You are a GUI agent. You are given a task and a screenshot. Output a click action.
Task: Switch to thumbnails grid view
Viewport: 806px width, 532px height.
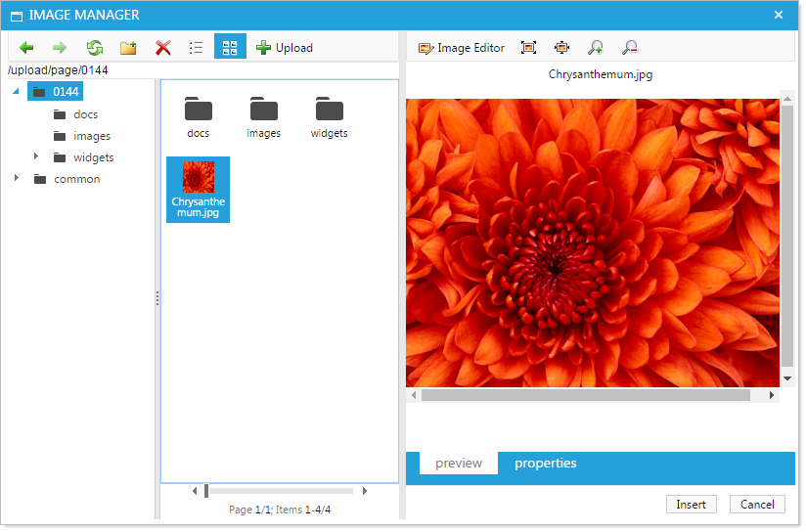click(x=230, y=48)
